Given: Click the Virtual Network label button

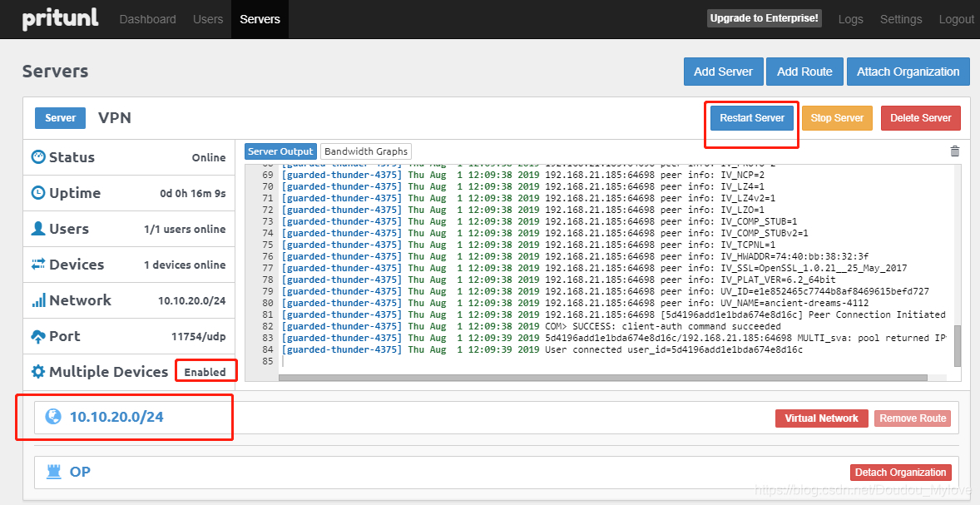Looking at the screenshot, I should pyautogui.click(x=821, y=418).
